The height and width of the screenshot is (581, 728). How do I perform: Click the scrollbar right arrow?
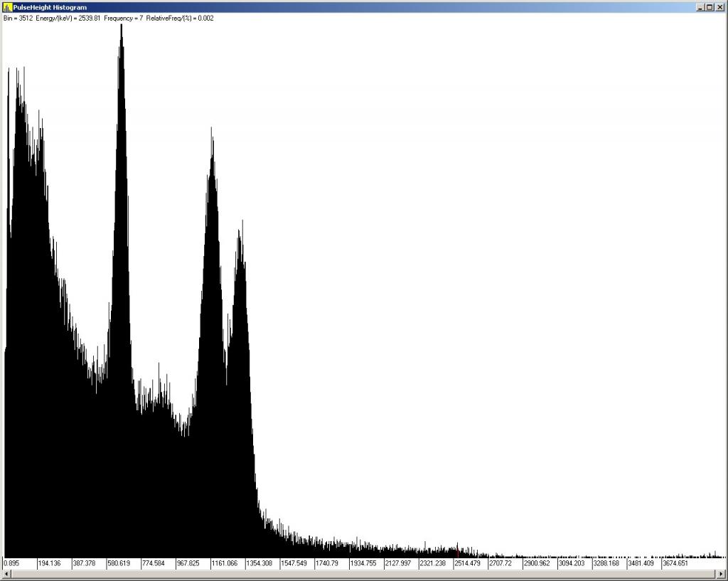coord(721,574)
